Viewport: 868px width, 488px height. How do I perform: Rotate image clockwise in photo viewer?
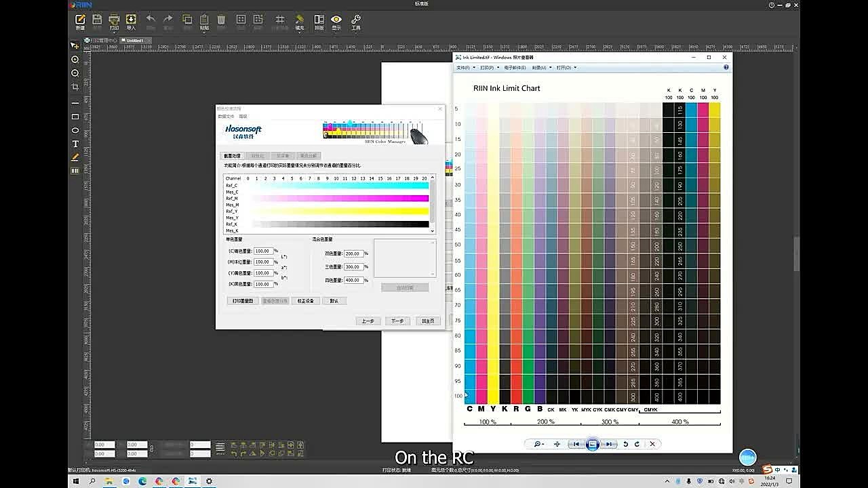tap(637, 444)
